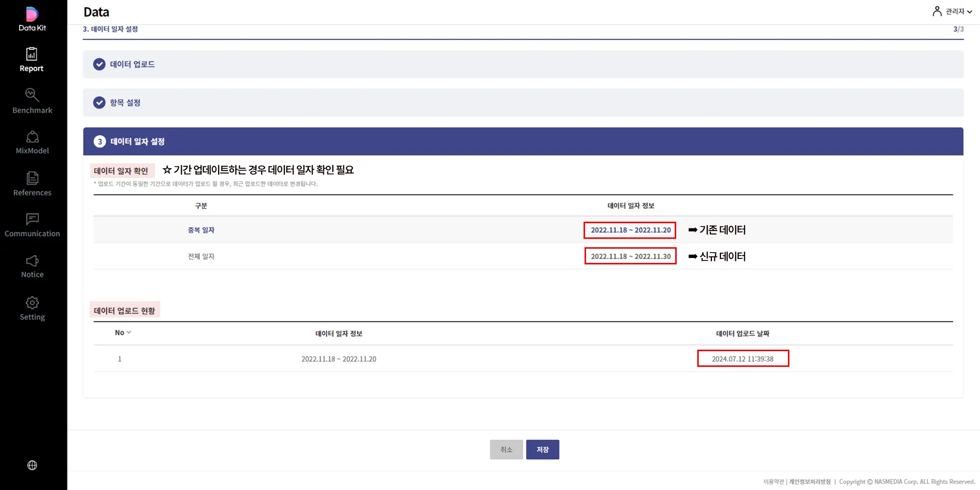Open the Setting gear icon

pyautogui.click(x=32, y=303)
